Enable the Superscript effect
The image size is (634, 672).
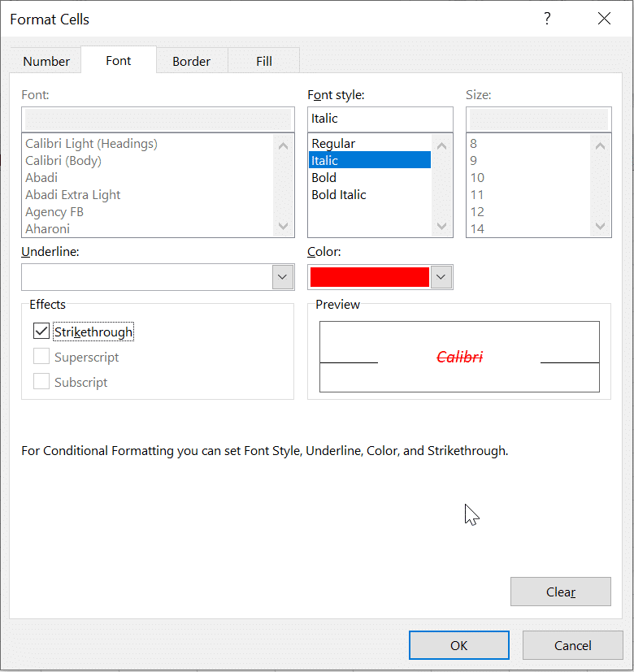pos(41,357)
